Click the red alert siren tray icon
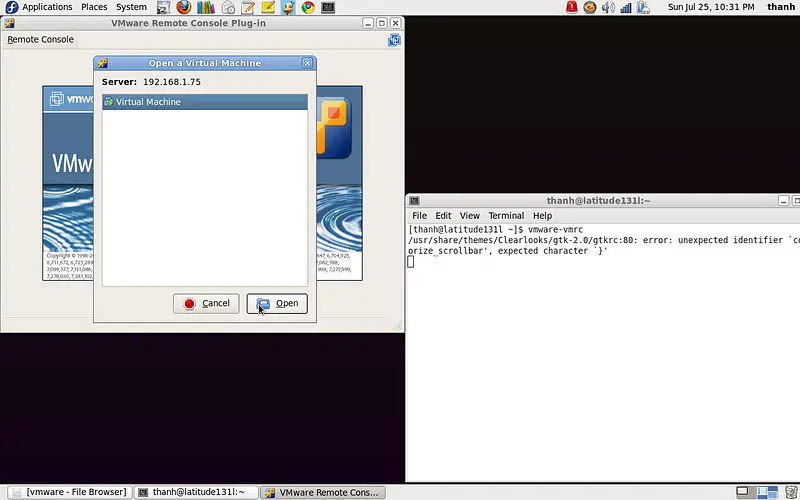800x500 pixels. click(x=571, y=7)
